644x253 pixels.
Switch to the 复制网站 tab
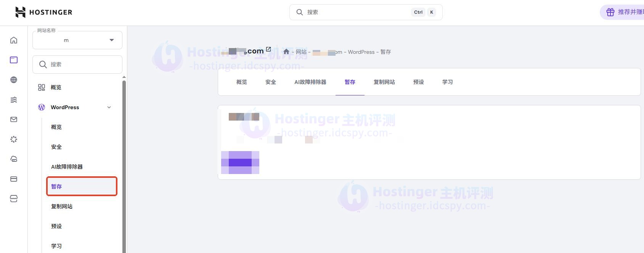tap(384, 82)
